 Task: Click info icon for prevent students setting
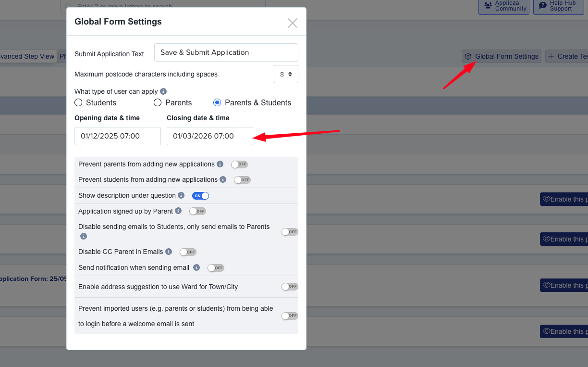pyautogui.click(x=223, y=179)
